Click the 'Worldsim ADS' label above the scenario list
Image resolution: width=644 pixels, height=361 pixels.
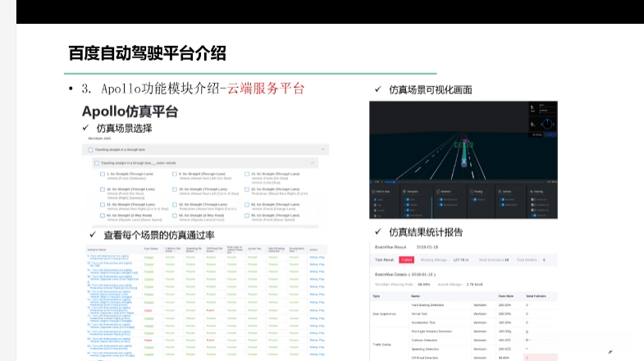(x=99, y=139)
